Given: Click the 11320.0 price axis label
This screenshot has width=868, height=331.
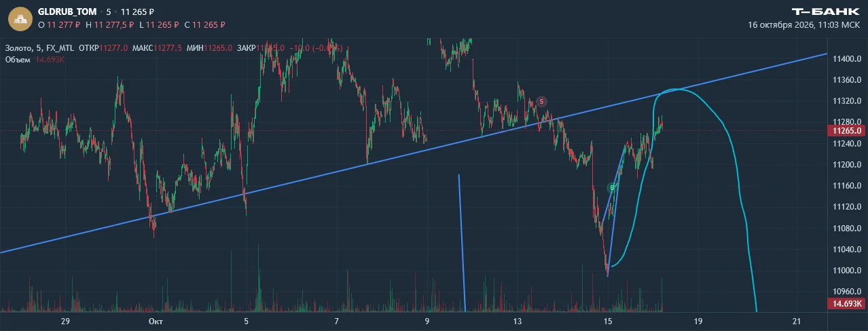Looking at the screenshot, I should tap(848, 102).
